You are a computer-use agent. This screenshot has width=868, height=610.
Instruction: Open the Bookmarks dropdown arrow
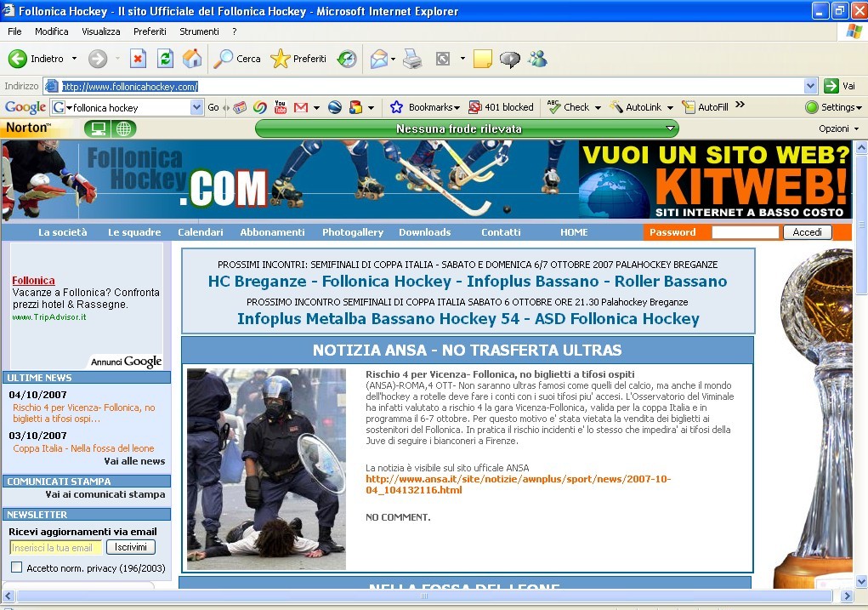pos(457,107)
